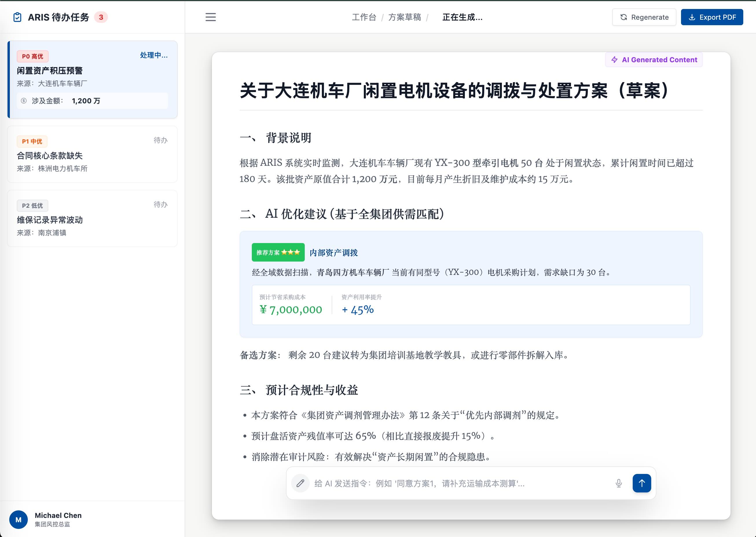Click the pencil icon in the AI command bar
Viewport: 756px width, 537px height.
click(x=301, y=483)
